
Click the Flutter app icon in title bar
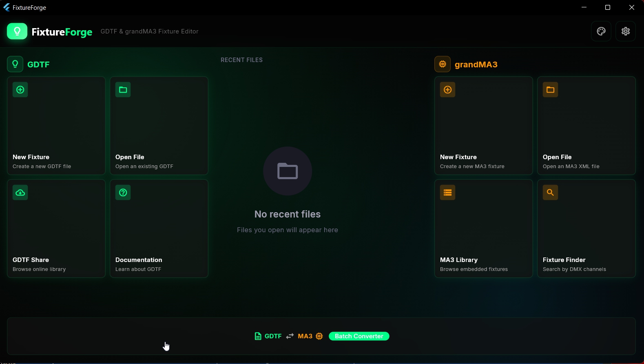click(7, 7)
